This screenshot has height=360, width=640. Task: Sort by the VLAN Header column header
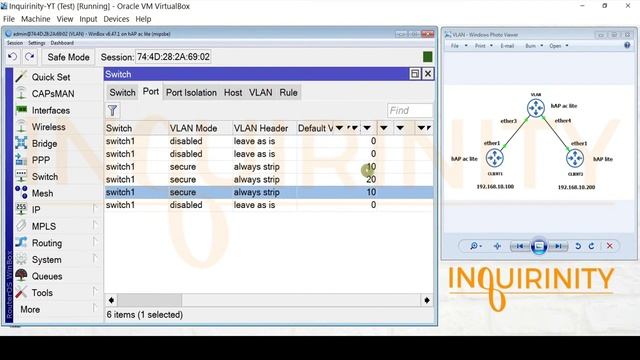click(264, 128)
